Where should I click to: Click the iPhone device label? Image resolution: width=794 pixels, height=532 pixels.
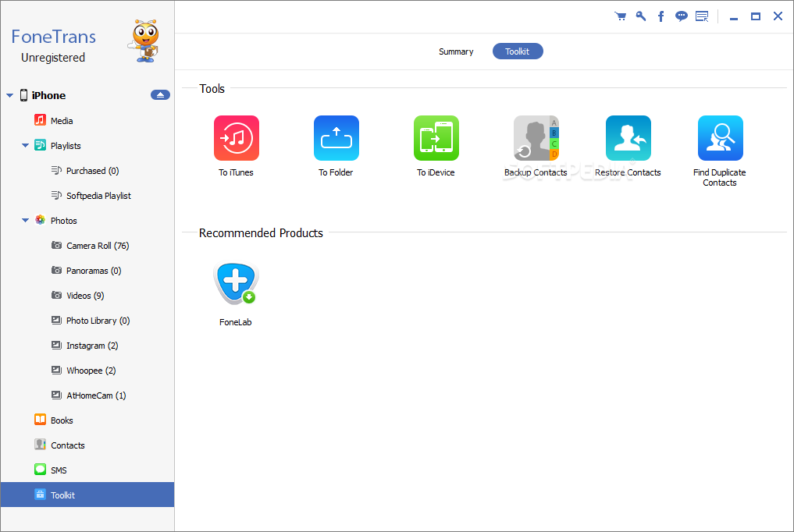48,95
